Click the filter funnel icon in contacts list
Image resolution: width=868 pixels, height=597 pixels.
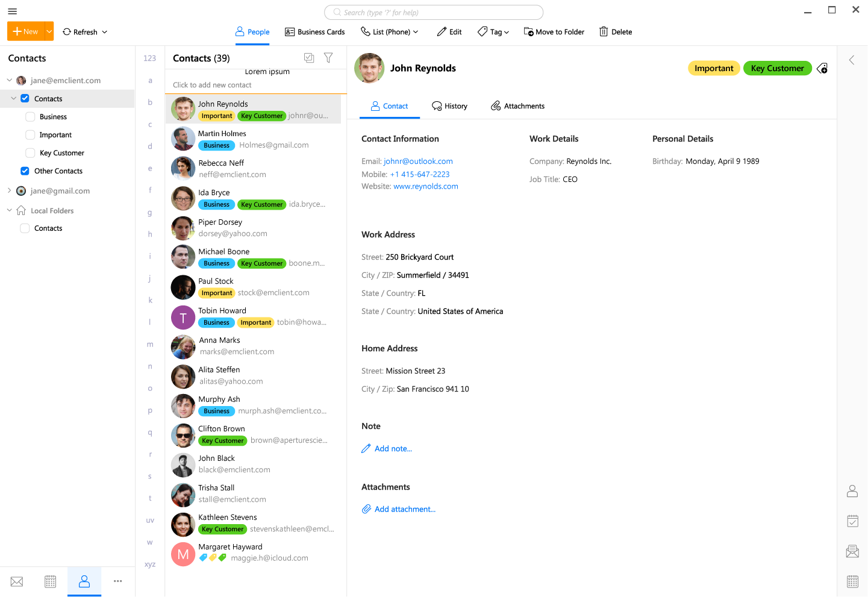click(328, 58)
